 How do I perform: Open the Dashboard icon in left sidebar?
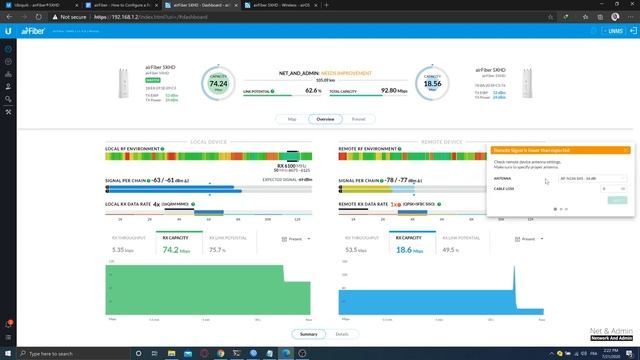pos(8,49)
